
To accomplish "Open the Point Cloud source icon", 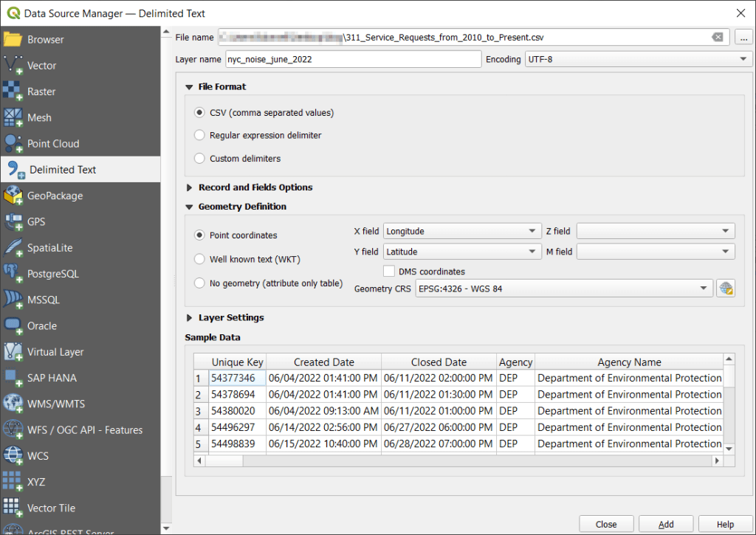I will pos(13,144).
